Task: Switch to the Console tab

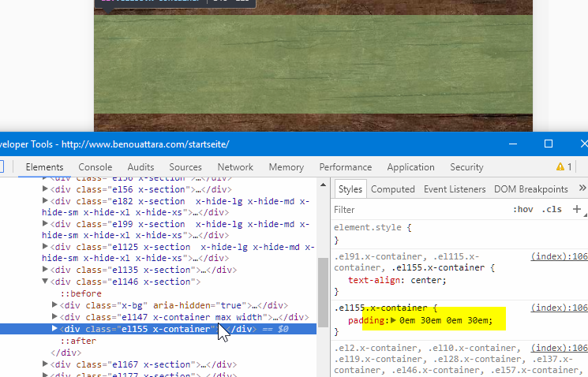Action: 95,167
